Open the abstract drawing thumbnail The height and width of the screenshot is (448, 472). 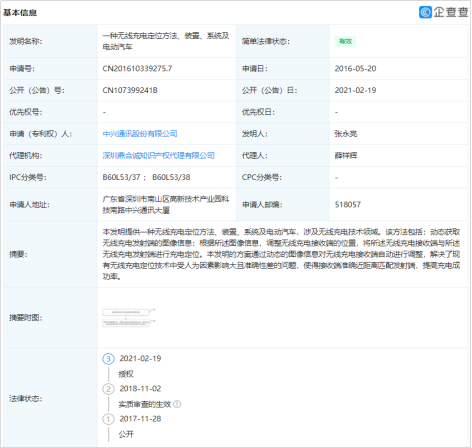click(129, 318)
